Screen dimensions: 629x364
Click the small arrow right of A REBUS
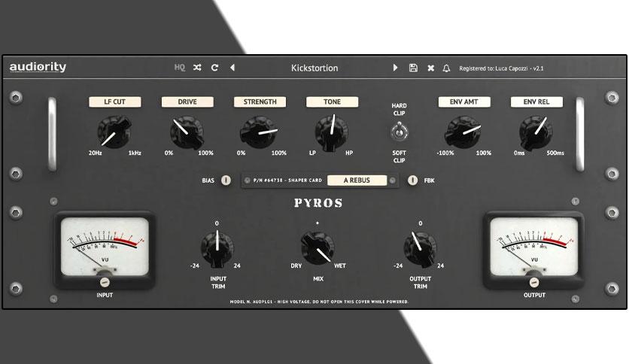point(392,180)
